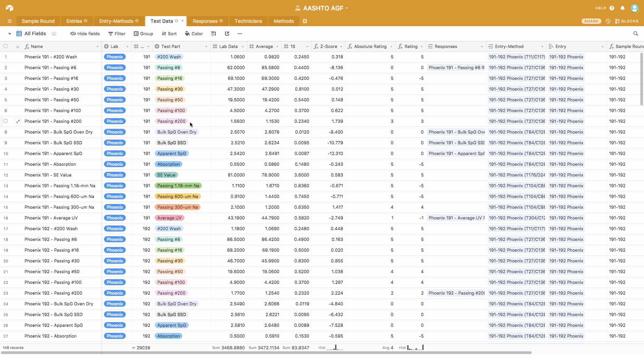Check the row 7 checkbox for Passing #200
This screenshot has width=644, height=355.
(x=6, y=121)
